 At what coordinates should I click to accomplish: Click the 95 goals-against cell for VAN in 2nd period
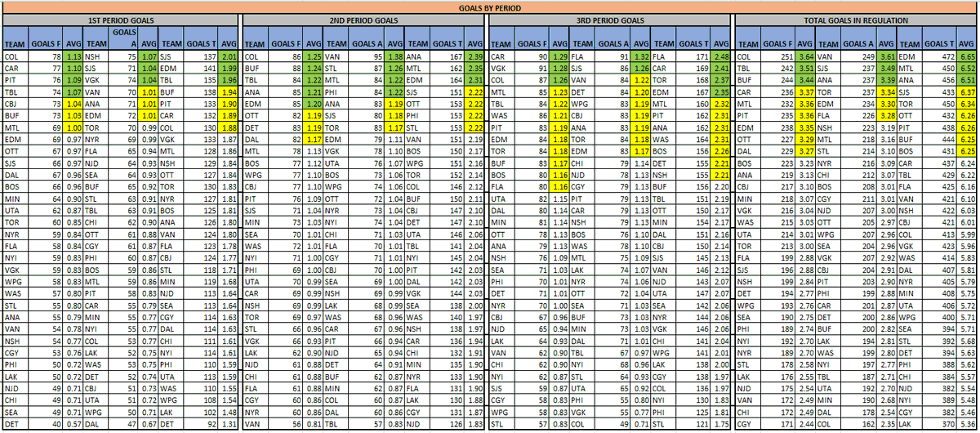(x=367, y=57)
